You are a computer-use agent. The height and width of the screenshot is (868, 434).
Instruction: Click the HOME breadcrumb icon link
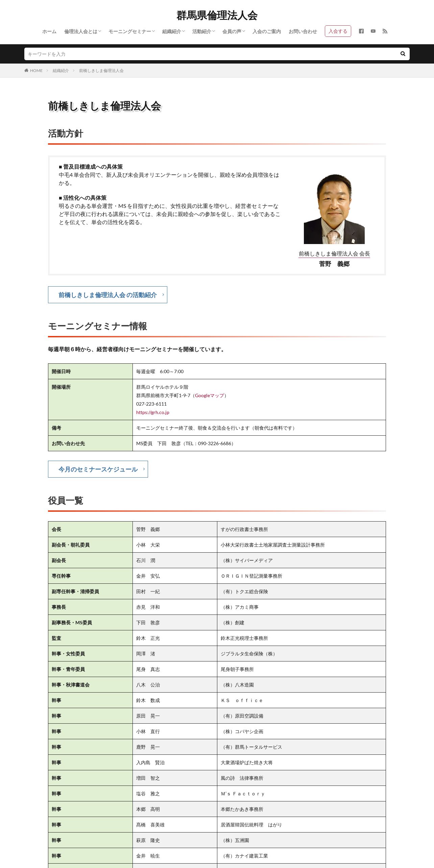coord(33,71)
